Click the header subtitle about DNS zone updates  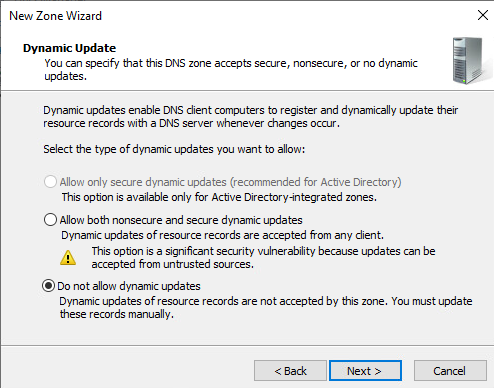coord(231,69)
